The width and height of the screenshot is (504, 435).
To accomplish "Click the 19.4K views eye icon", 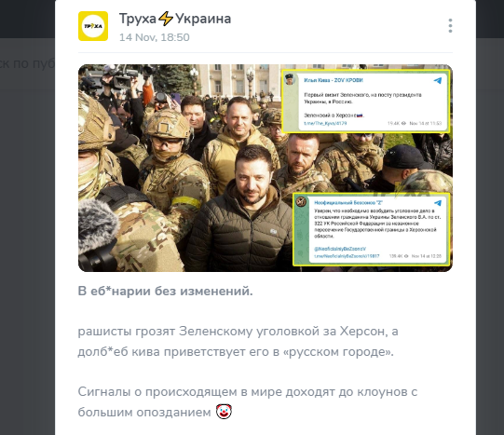I will point(403,123).
